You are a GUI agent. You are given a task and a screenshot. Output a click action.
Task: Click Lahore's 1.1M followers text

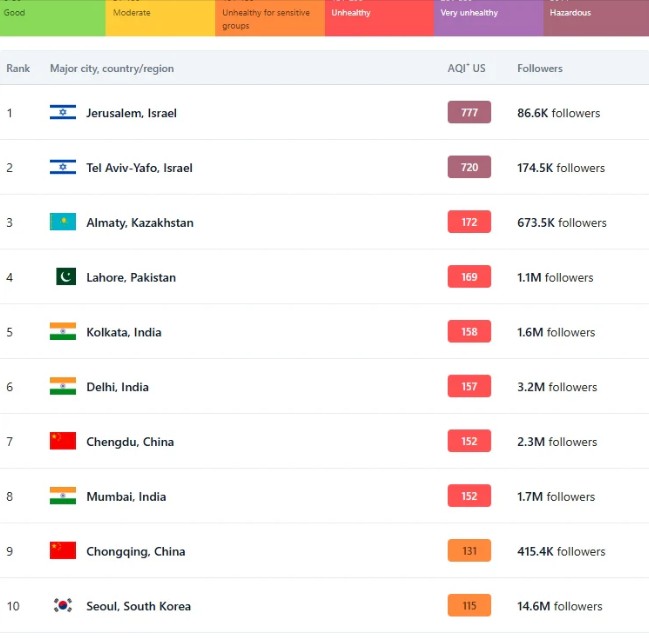point(555,277)
